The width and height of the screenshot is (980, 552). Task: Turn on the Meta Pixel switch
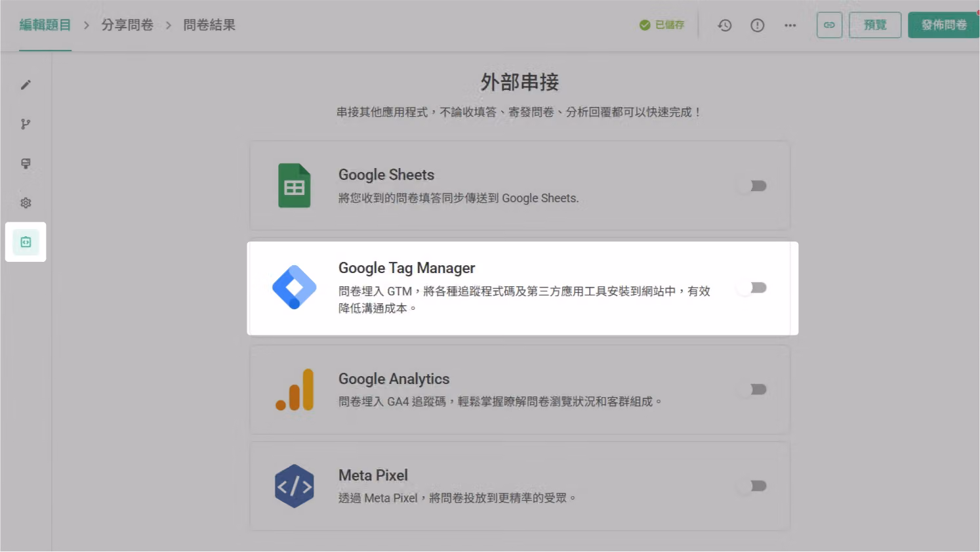[x=752, y=486]
